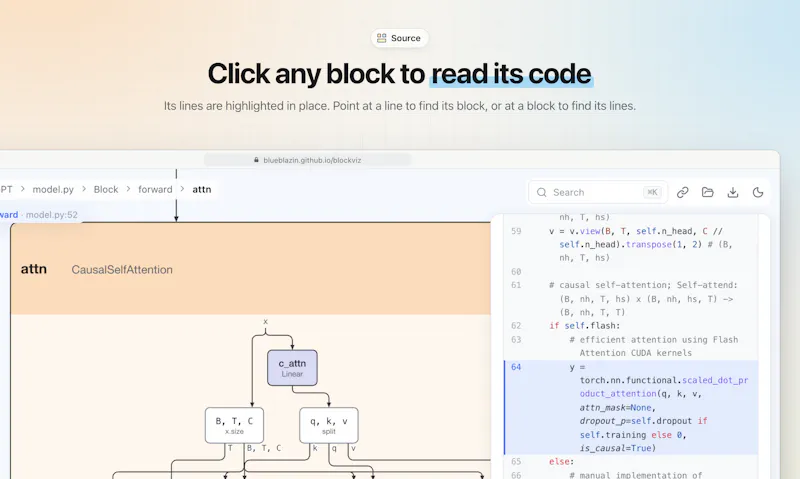
Task: Select model.py in breadcrumb
Action: [x=53, y=189]
